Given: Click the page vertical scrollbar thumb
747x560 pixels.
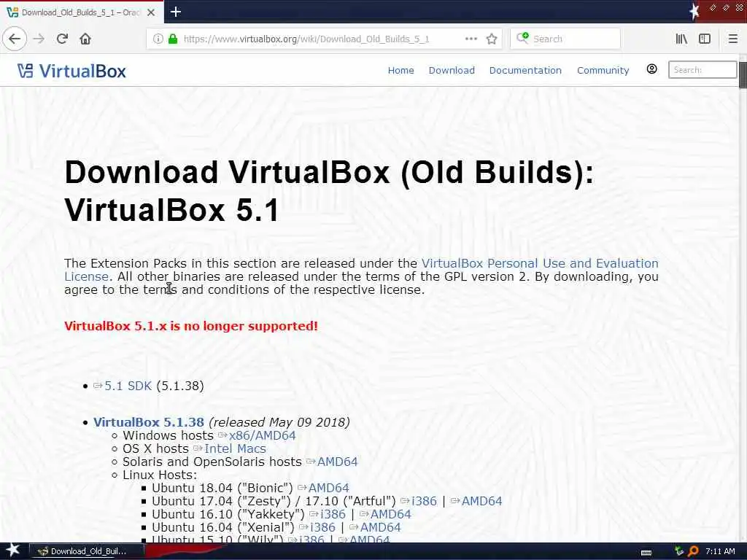Looking at the screenshot, I should [x=743, y=74].
